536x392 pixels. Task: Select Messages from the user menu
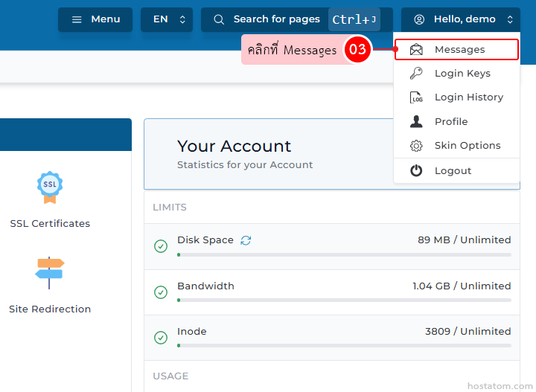coord(459,50)
